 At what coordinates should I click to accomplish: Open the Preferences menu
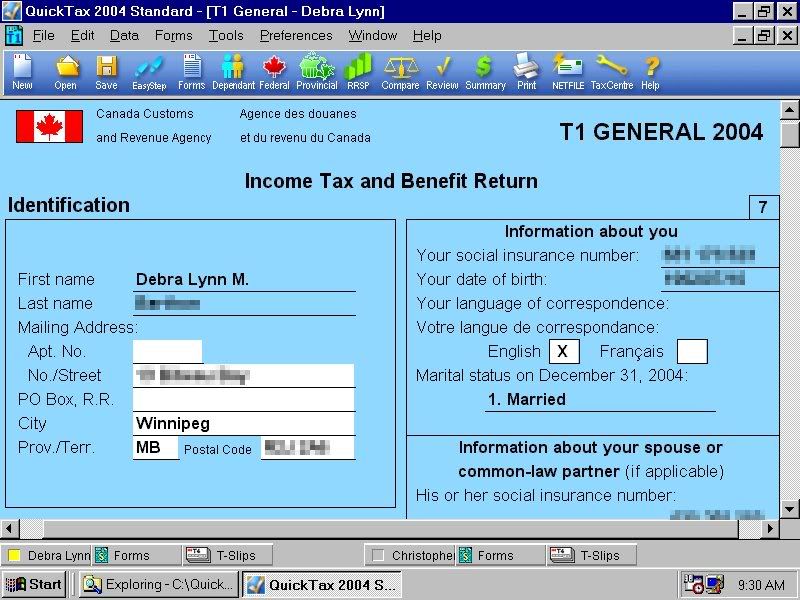point(296,36)
